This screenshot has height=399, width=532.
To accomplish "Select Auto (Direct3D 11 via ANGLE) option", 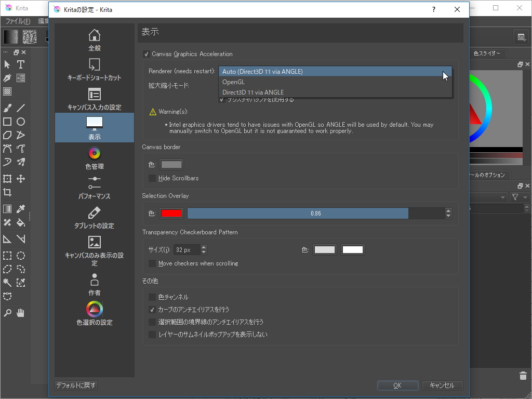I will pos(262,71).
